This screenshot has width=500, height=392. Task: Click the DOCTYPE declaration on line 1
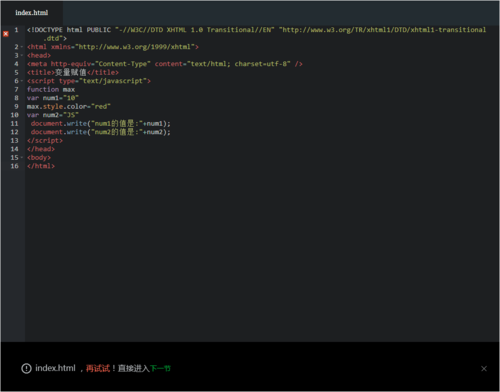pos(256,30)
